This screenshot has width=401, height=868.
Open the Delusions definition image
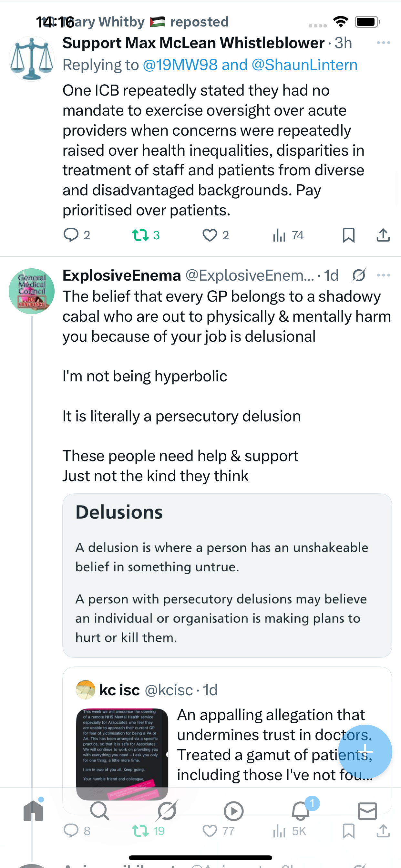[x=227, y=575]
